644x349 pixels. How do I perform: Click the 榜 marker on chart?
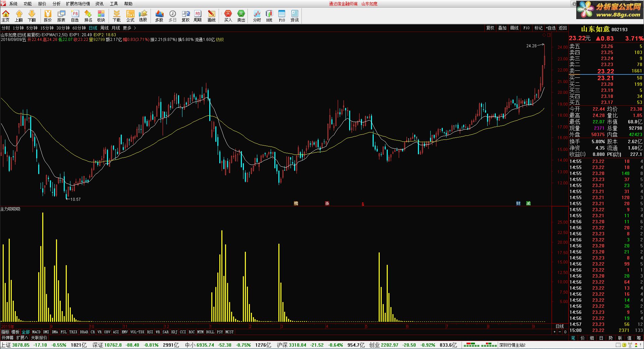296,203
